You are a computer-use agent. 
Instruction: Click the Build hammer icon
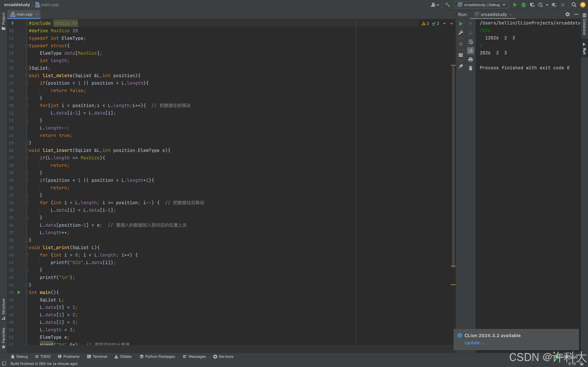point(448,5)
